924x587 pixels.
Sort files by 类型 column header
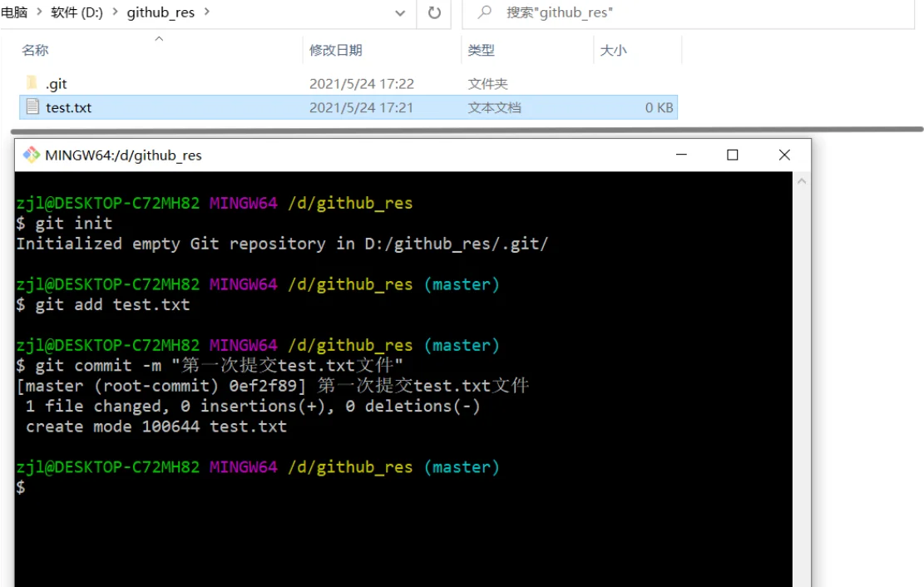[x=481, y=51]
